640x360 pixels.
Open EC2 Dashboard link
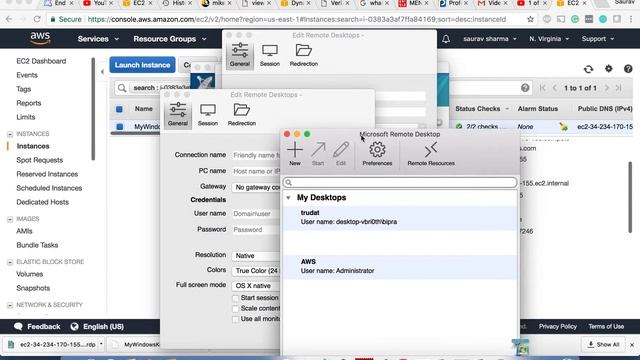click(x=41, y=61)
